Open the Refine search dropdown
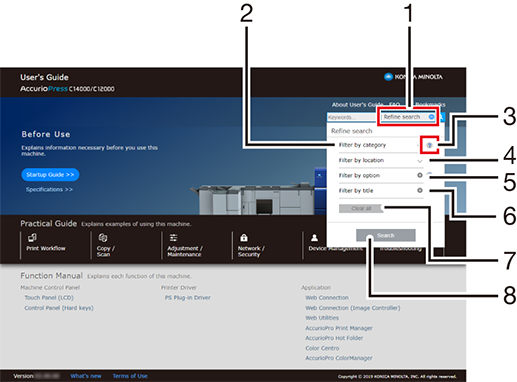 408,117
